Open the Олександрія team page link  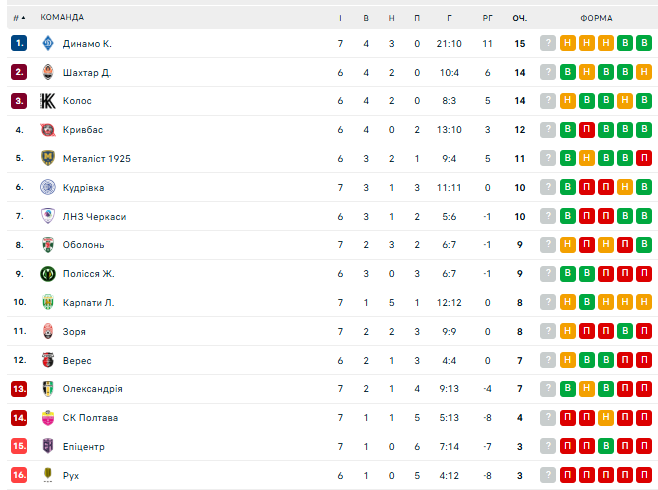[x=91, y=389]
